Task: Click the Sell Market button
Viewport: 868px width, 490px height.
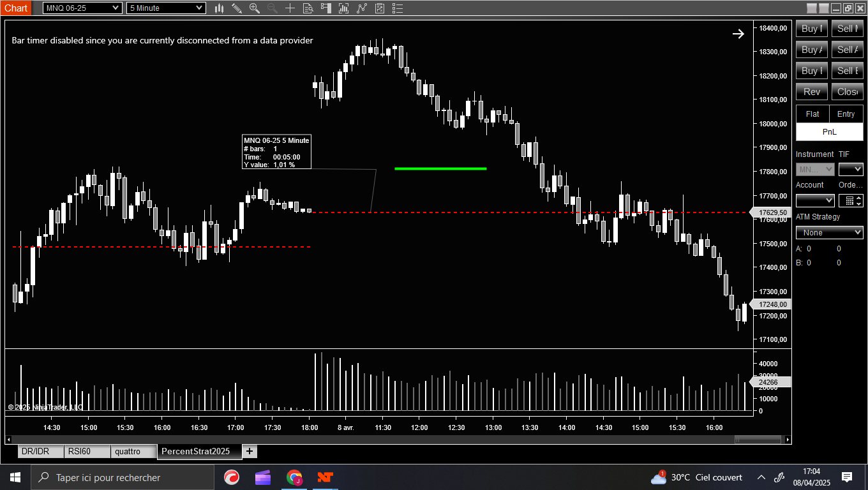Action: [848, 29]
